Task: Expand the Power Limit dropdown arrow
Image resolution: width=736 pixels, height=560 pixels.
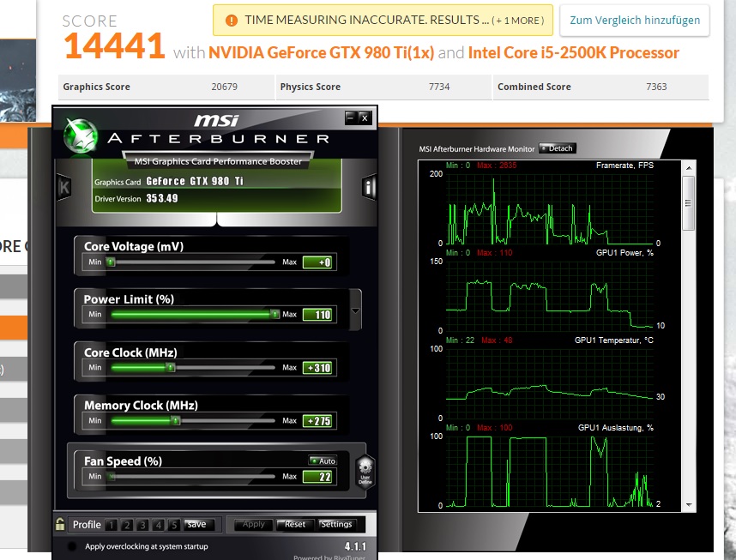Action: coord(355,310)
